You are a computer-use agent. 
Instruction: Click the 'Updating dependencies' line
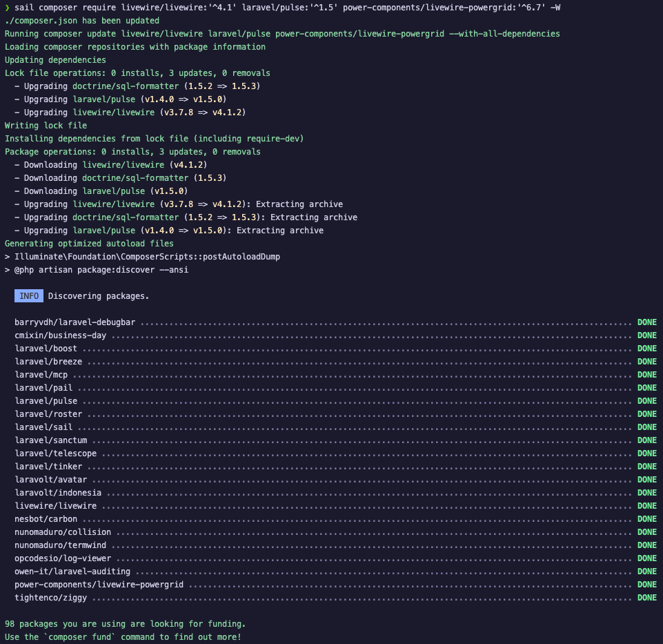pos(55,60)
